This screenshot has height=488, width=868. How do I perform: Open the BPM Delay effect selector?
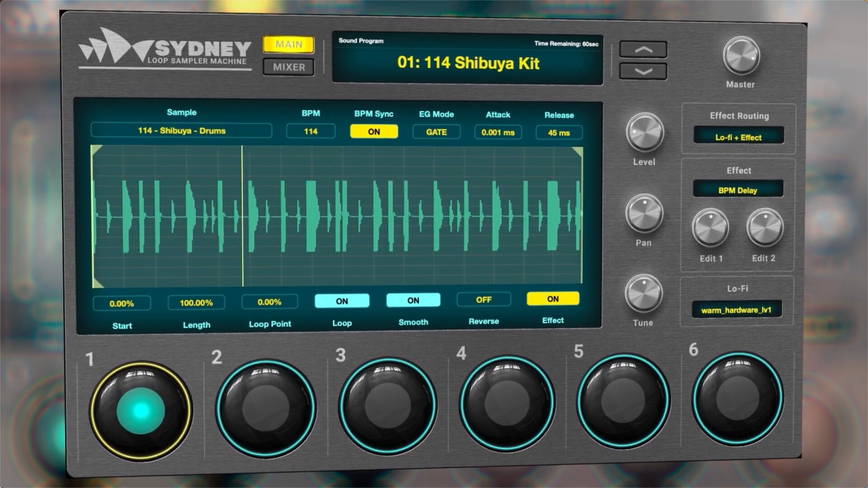(x=738, y=190)
